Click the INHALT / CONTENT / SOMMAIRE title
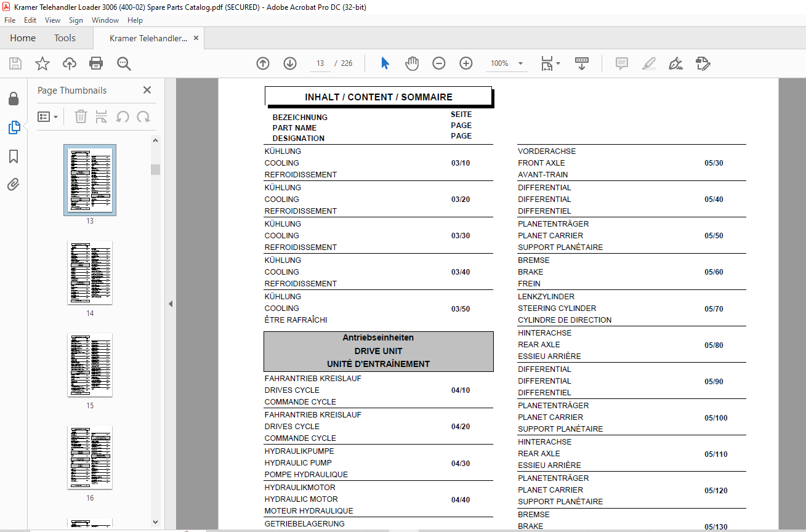This screenshot has width=806, height=532. click(379, 97)
